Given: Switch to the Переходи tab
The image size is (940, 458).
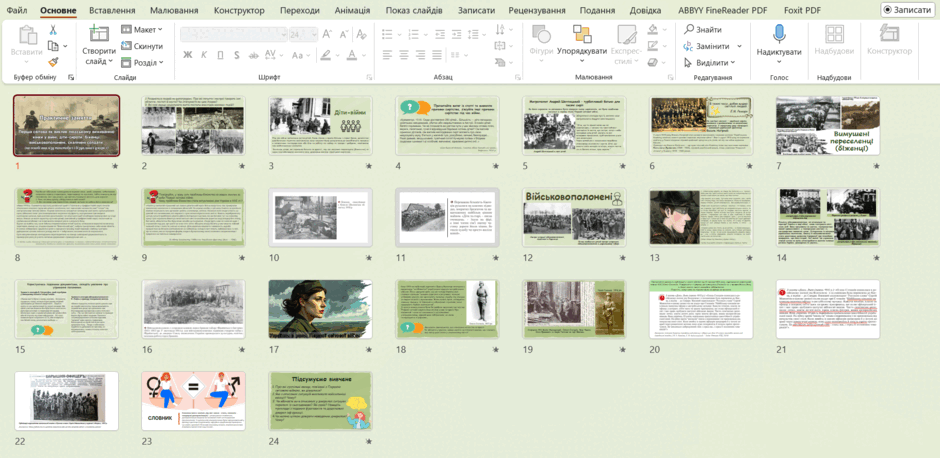Looking at the screenshot, I should click(300, 10).
